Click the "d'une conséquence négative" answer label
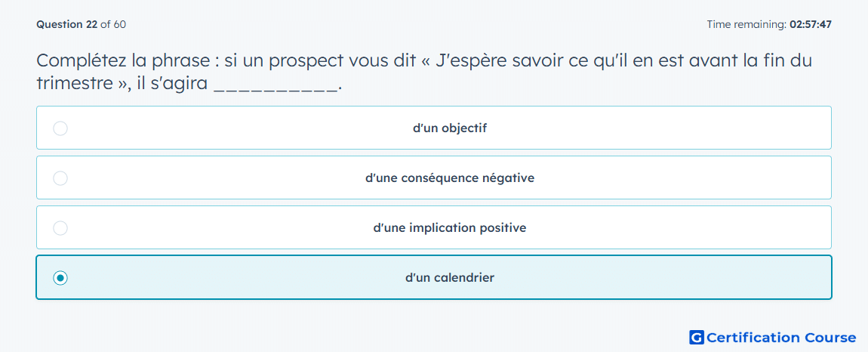Viewport: 868px width, 352px height. pyautogui.click(x=450, y=178)
